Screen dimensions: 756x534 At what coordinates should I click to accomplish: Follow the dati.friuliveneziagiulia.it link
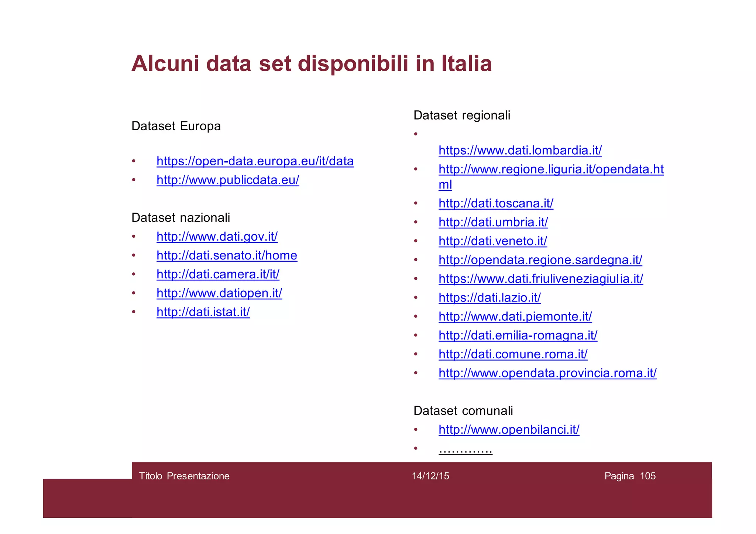[541, 279]
